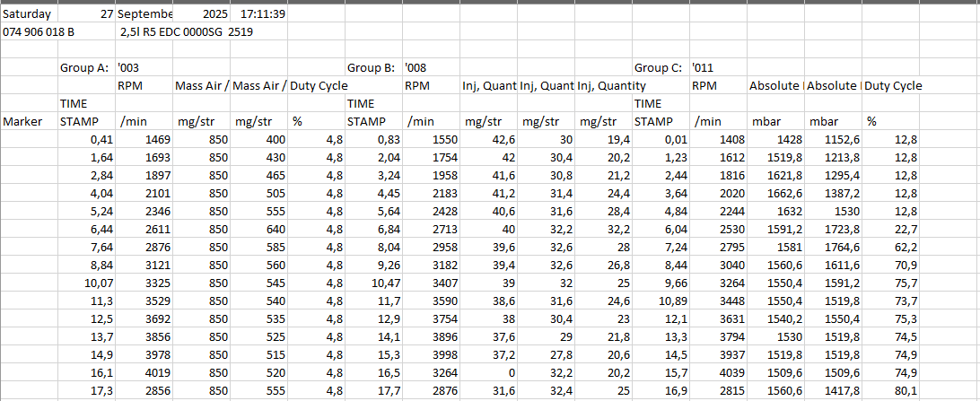
Task: Select the absolute pressure 1723,8 cell
Action: click(x=833, y=229)
